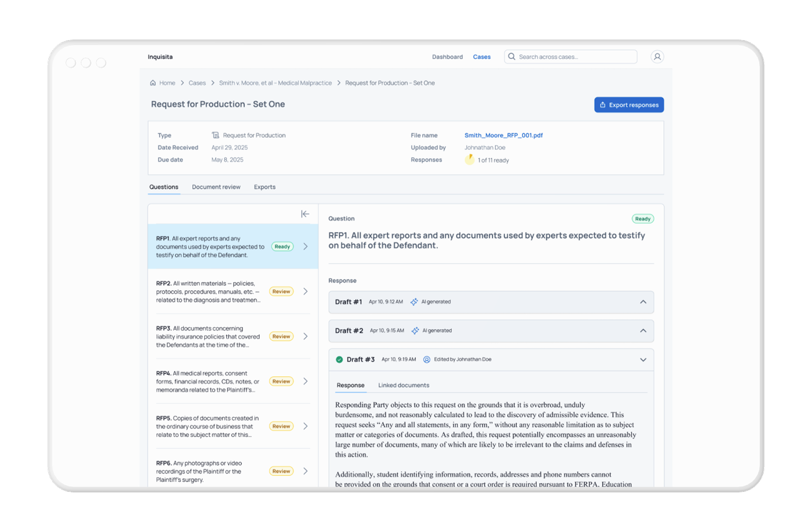Click the Request for Production document icon
The height and width of the screenshot is (532, 812).
(x=216, y=135)
